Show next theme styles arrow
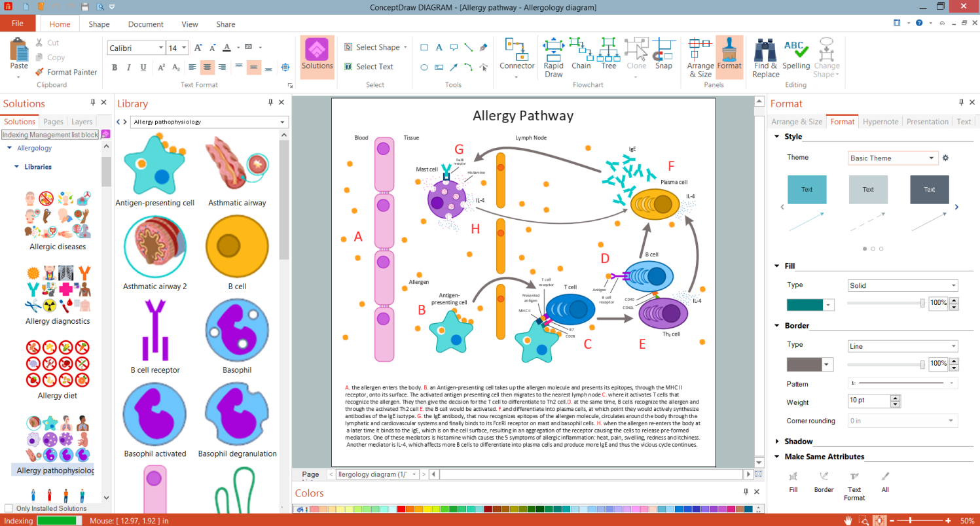This screenshot has height=526, width=980. 956,207
